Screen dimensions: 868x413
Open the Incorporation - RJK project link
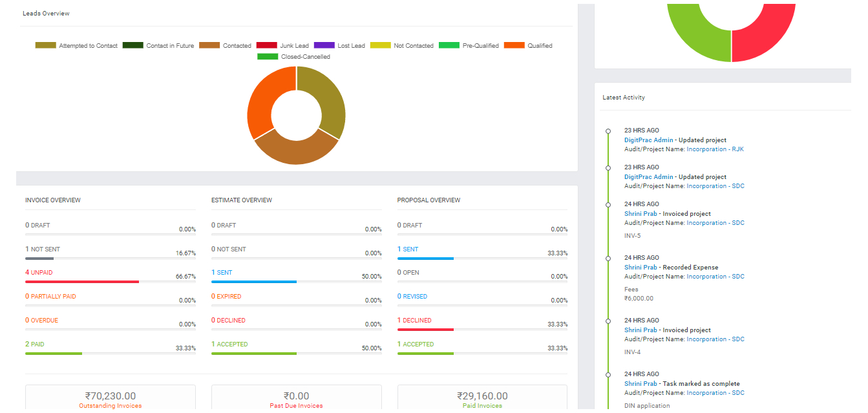tap(715, 149)
